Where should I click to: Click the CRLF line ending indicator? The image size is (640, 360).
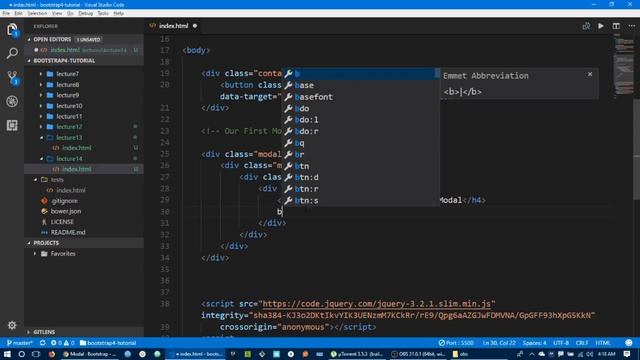coord(582,343)
